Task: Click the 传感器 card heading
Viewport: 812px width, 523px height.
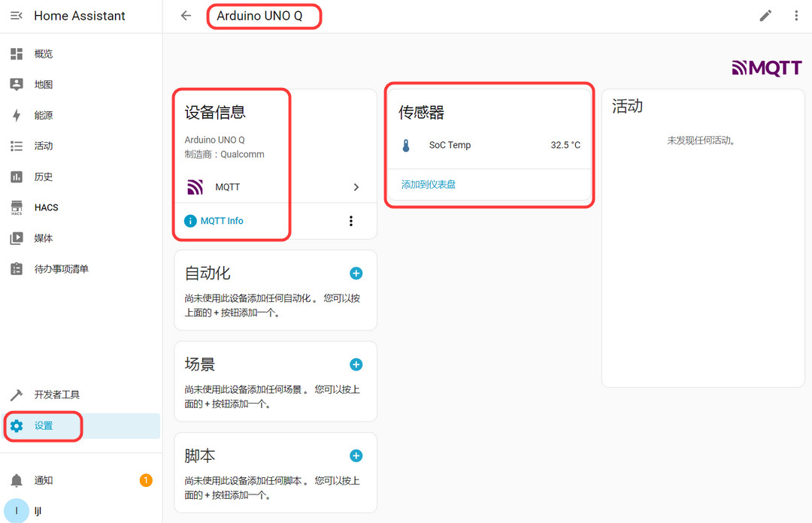Action: pos(421,113)
